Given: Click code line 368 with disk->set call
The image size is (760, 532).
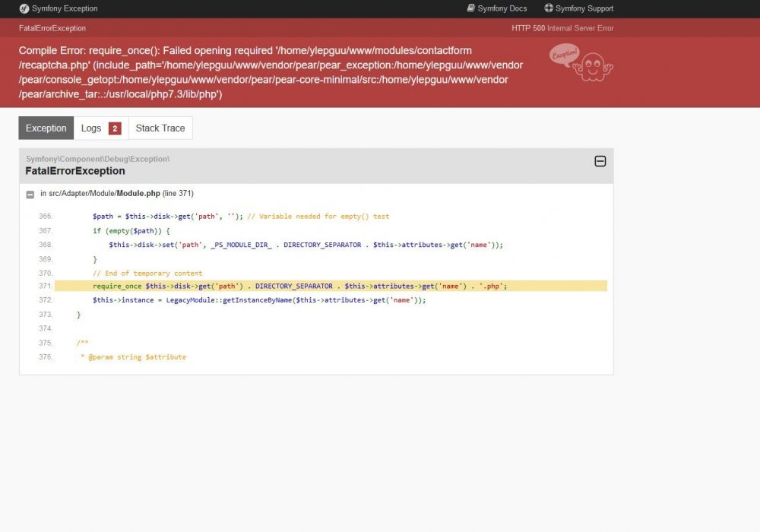Looking at the screenshot, I should (306, 245).
